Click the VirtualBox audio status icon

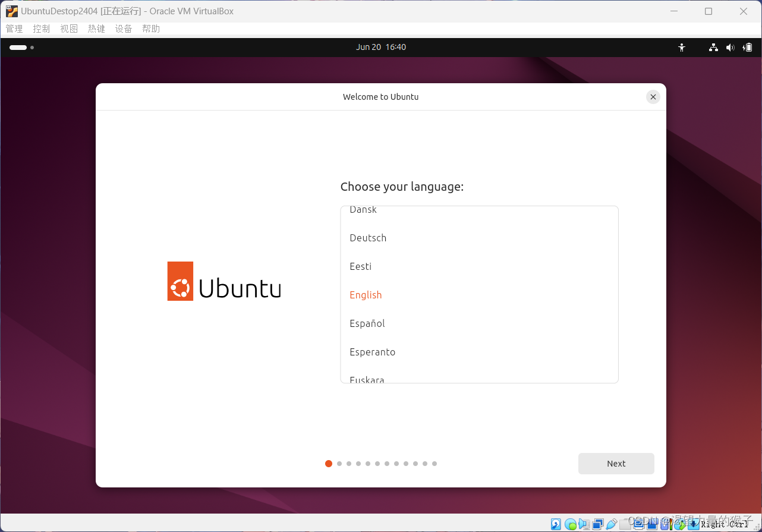pos(584,524)
